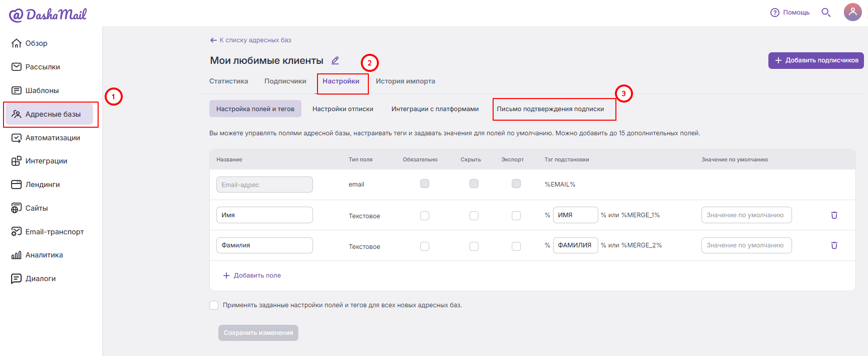Click the Добавить поле link
Image resolution: width=868 pixels, height=356 pixels.
pyautogui.click(x=252, y=276)
